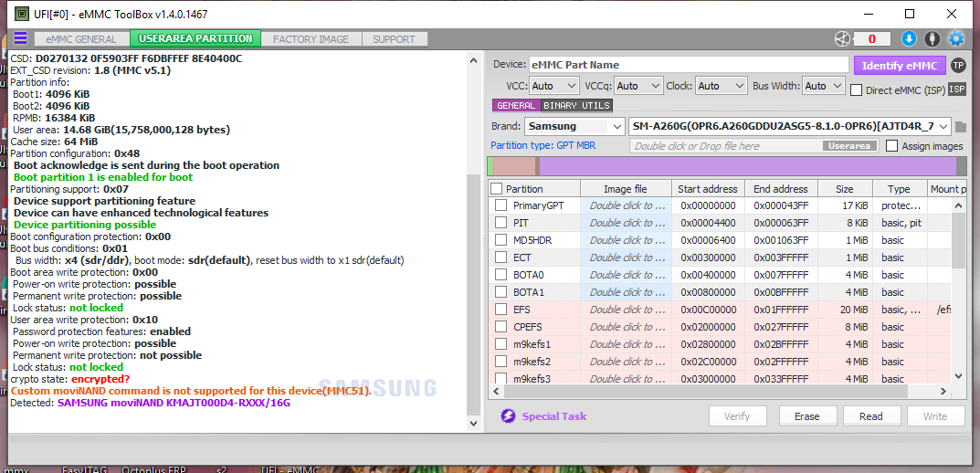The image size is (980, 473).
Task: Enable the Assign images checkbox
Action: (892, 145)
